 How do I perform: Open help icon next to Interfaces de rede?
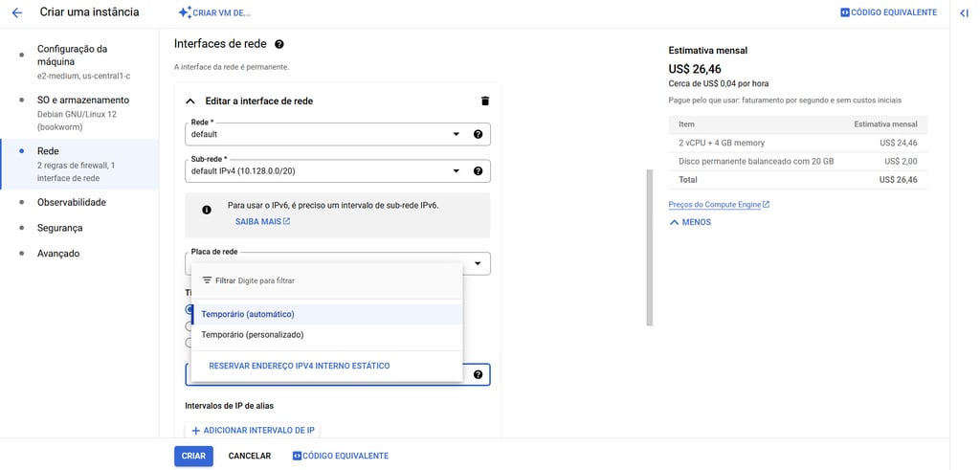pos(279,44)
